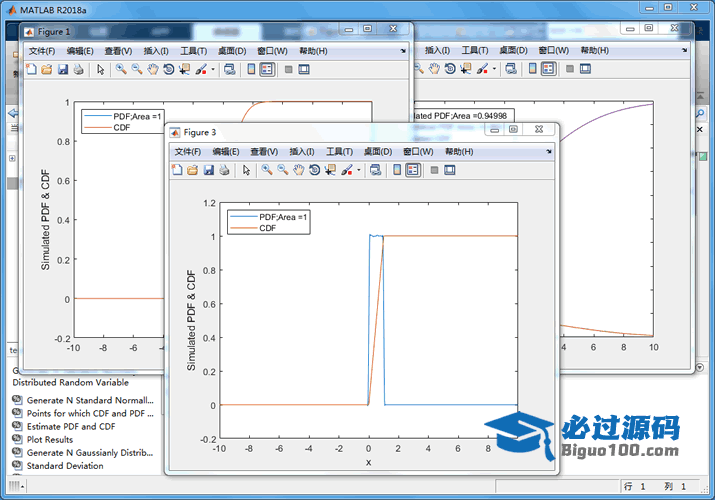Open 文件(F) menu in Figure 3
Image resolution: width=715 pixels, height=500 pixels.
[x=187, y=152]
